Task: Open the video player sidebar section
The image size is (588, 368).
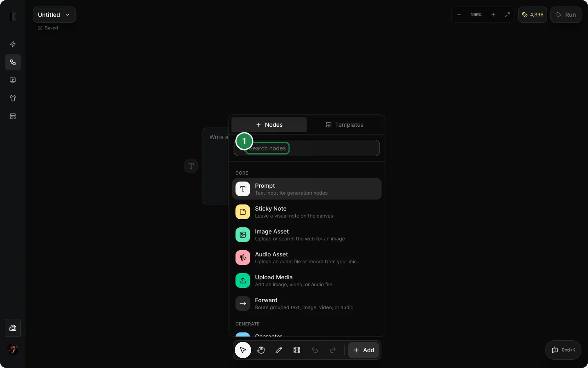Action: point(13,80)
